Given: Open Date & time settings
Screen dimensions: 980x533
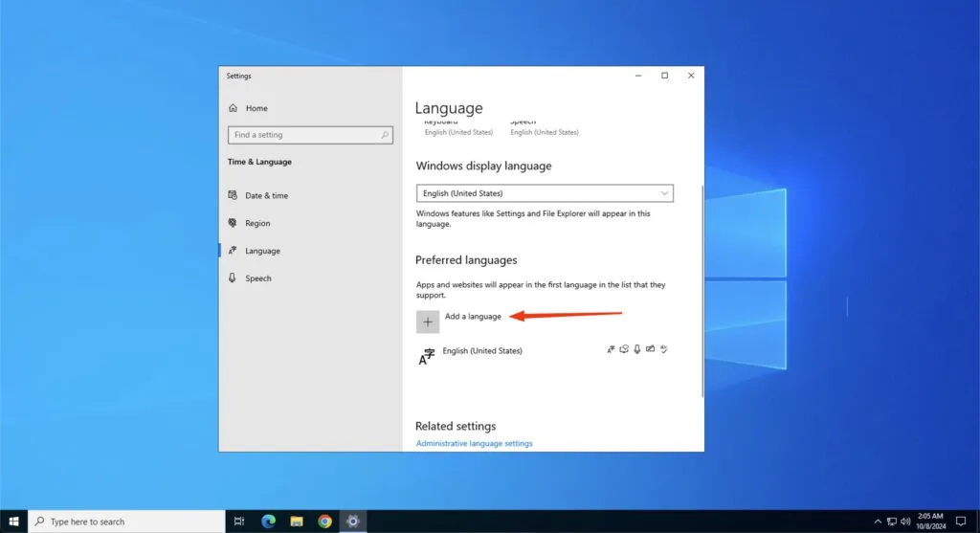Looking at the screenshot, I should click(x=266, y=195).
